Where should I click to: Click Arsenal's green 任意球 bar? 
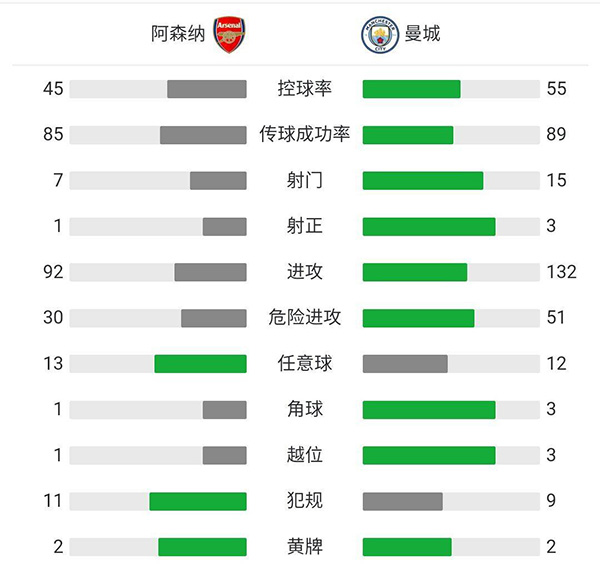(x=200, y=364)
